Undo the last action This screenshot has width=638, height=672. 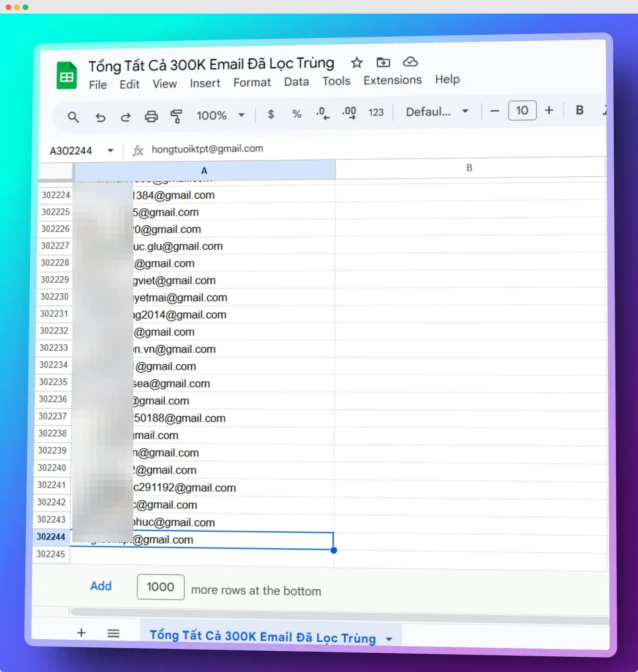coord(100,117)
